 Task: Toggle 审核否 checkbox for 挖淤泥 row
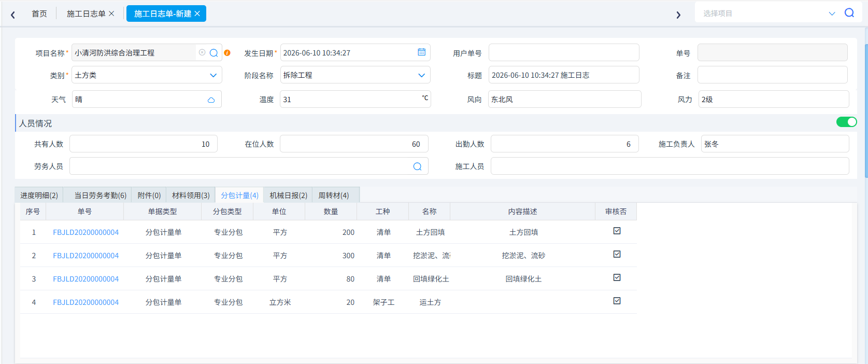617,254
